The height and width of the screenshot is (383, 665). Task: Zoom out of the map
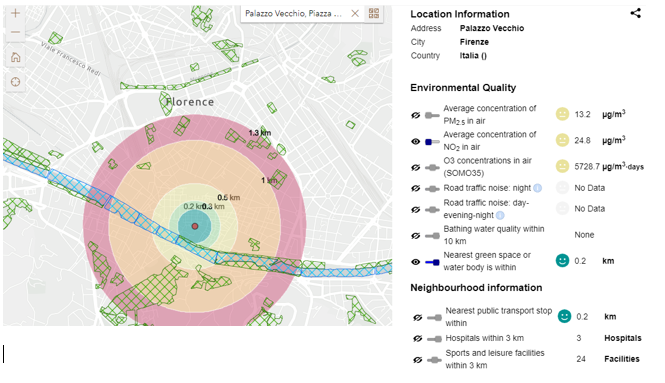point(15,32)
